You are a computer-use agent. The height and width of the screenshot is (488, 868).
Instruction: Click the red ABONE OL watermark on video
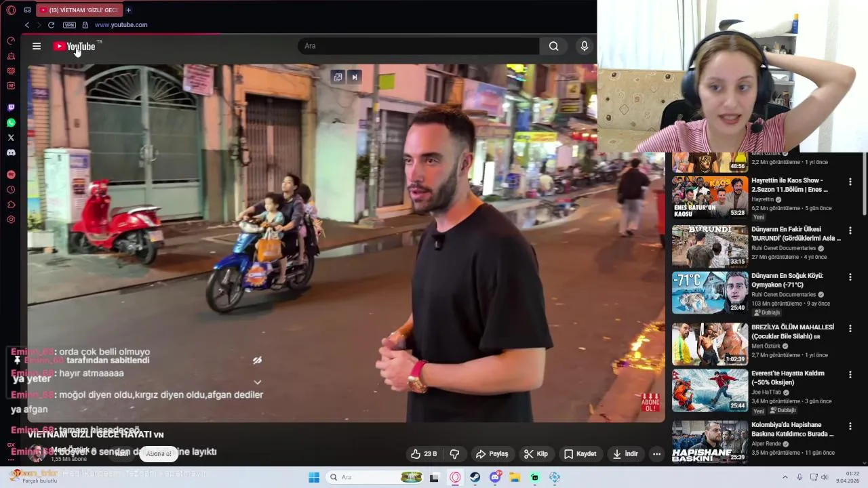coord(650,403)
